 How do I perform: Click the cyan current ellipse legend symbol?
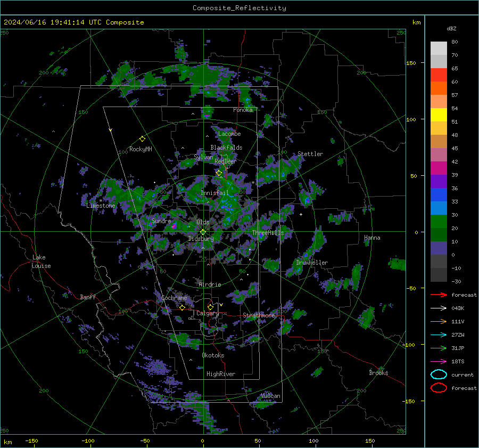tap(439, 374)
